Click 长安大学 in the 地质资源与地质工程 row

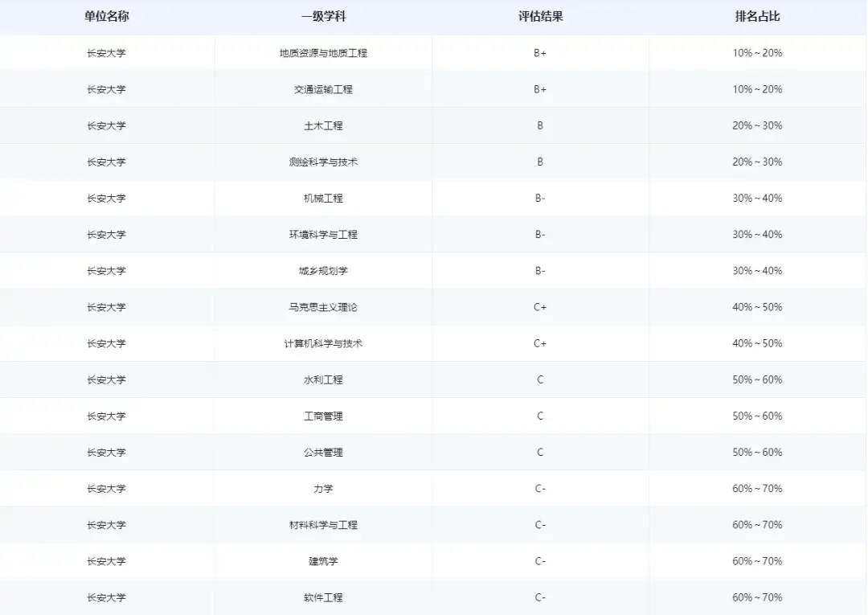point(106,53)
